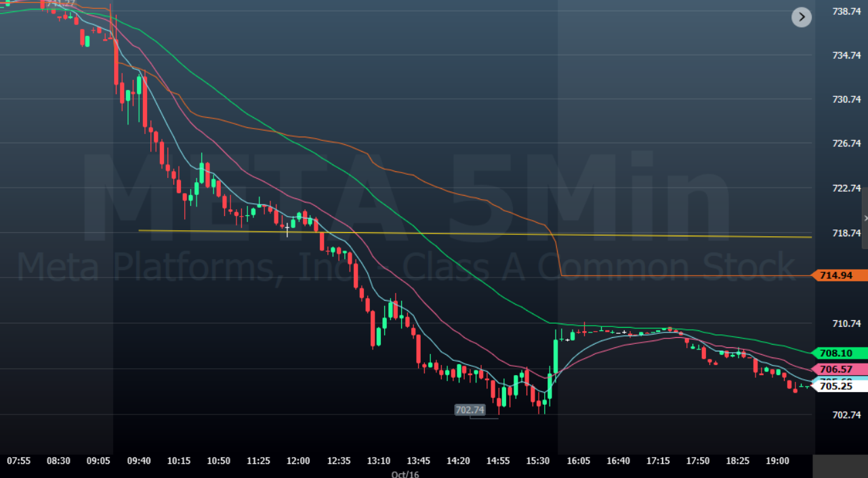The height and width of the screenshot is (478, 868).
Task: Expand the side panel handle on right edge
Action: [x=865, y=218]
